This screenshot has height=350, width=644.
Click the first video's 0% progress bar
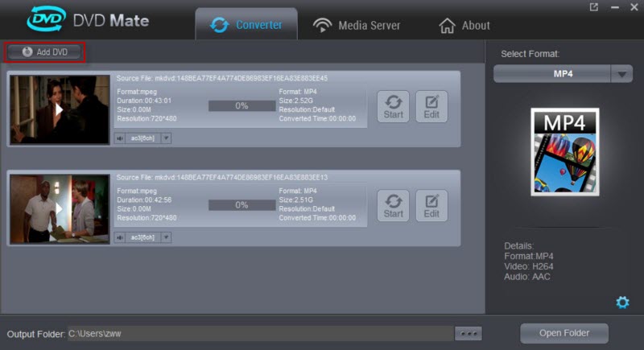(242, 106)
